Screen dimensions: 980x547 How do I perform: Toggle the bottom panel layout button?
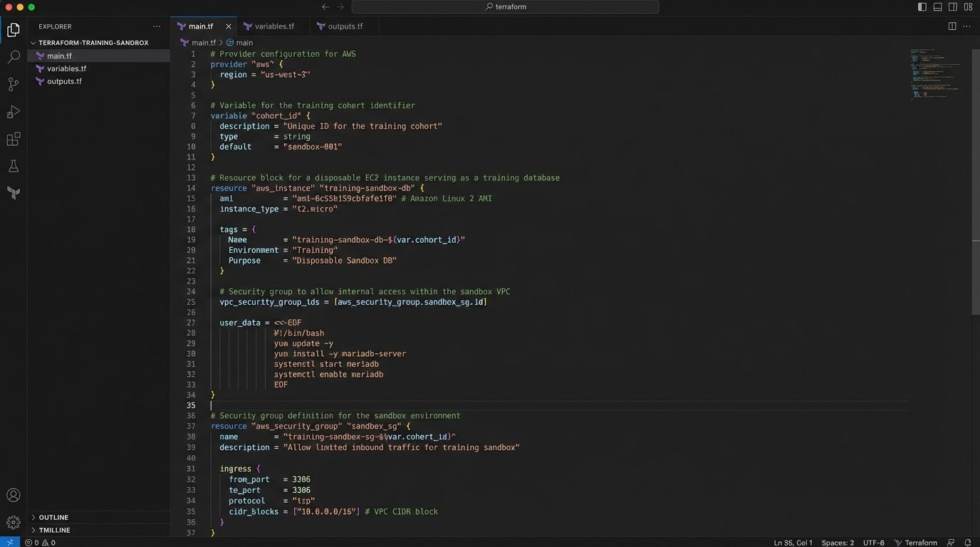pos(937,7)
